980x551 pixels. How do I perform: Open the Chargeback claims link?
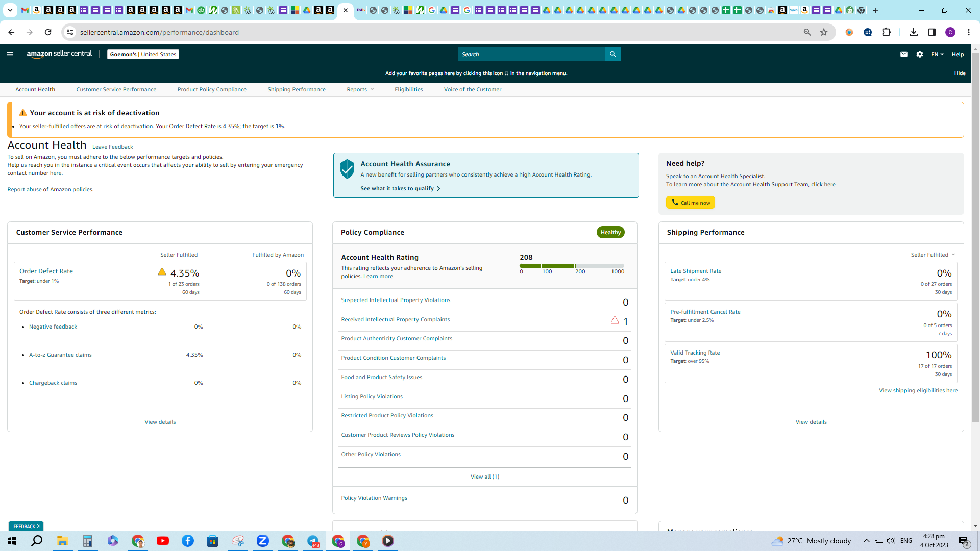coord(53,383)
